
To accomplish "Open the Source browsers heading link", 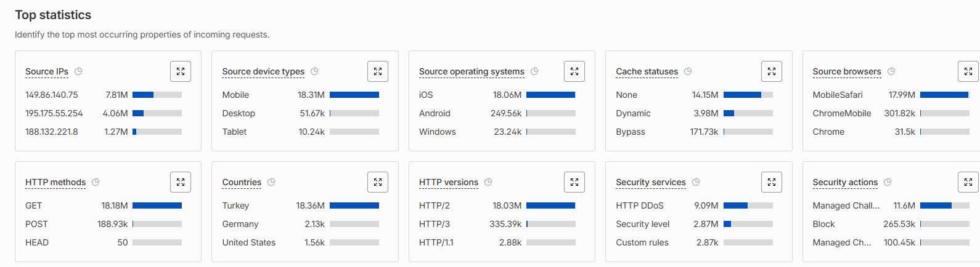I will (x=847, y=71).
